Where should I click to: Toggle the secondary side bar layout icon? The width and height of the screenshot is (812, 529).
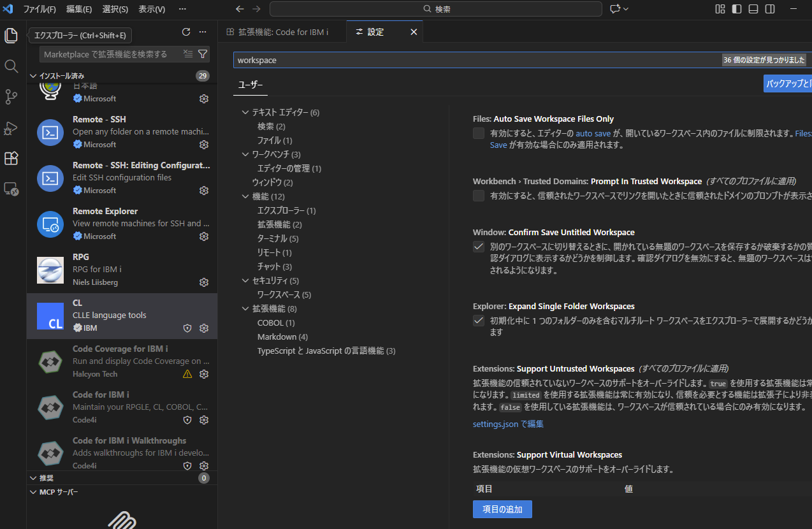click(x=770, y=9)
